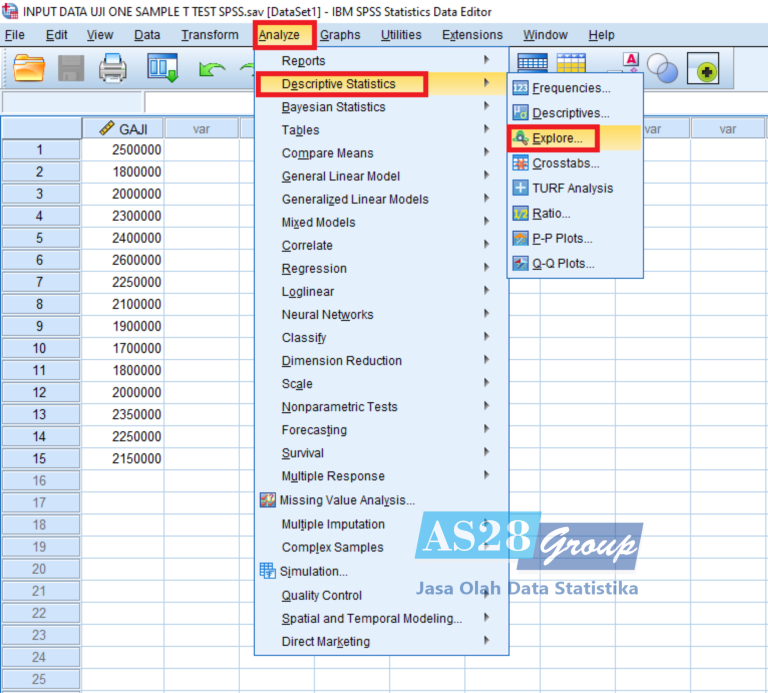Select row header number 15

point(40,458)
